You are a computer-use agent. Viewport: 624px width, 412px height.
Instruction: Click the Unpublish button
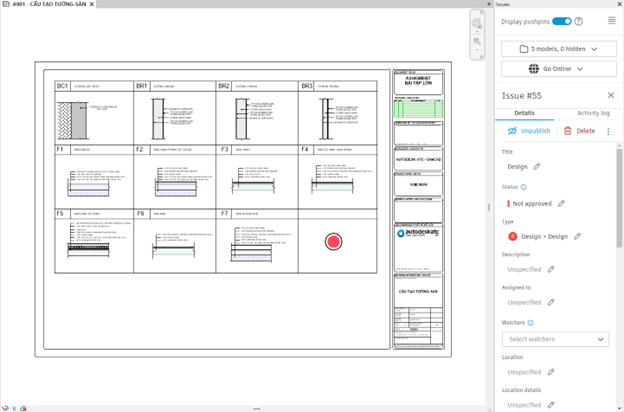click(529, 131)
